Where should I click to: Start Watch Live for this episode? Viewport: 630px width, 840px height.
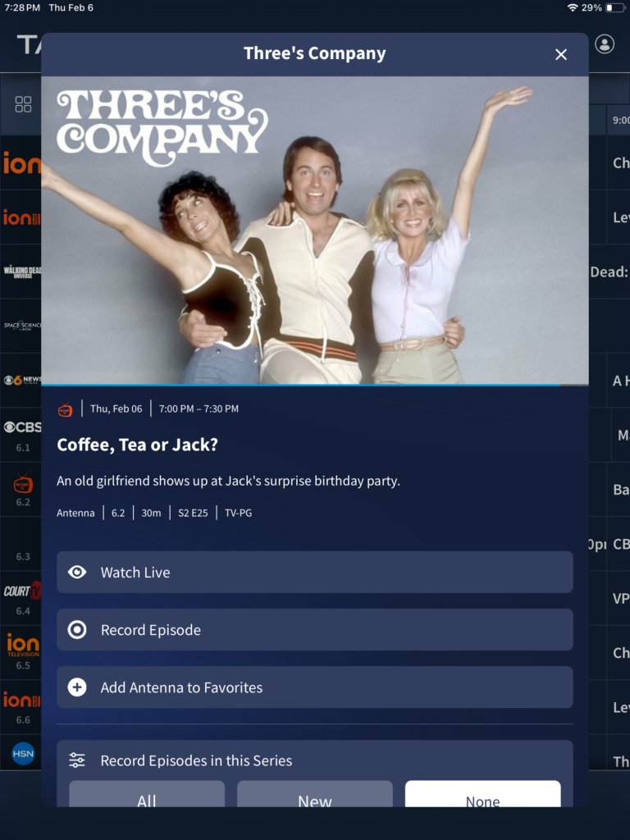(x=315, y=572)
